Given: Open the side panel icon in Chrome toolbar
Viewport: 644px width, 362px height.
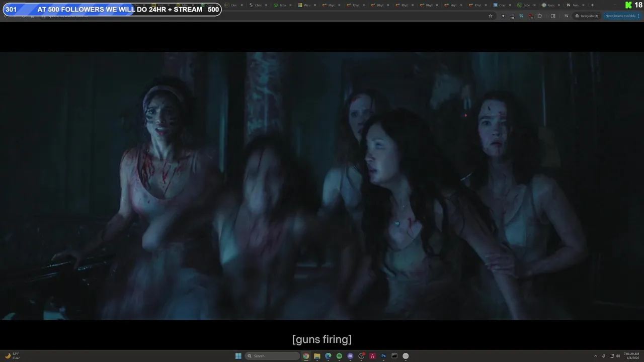Looking at the screenshot, I should (x=553, y=16).
